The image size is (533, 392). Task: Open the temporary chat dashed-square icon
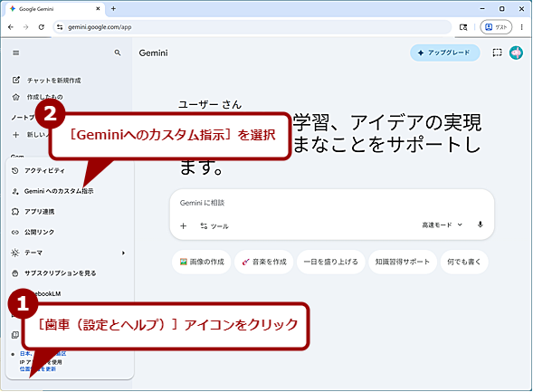[x=497, y=53]
